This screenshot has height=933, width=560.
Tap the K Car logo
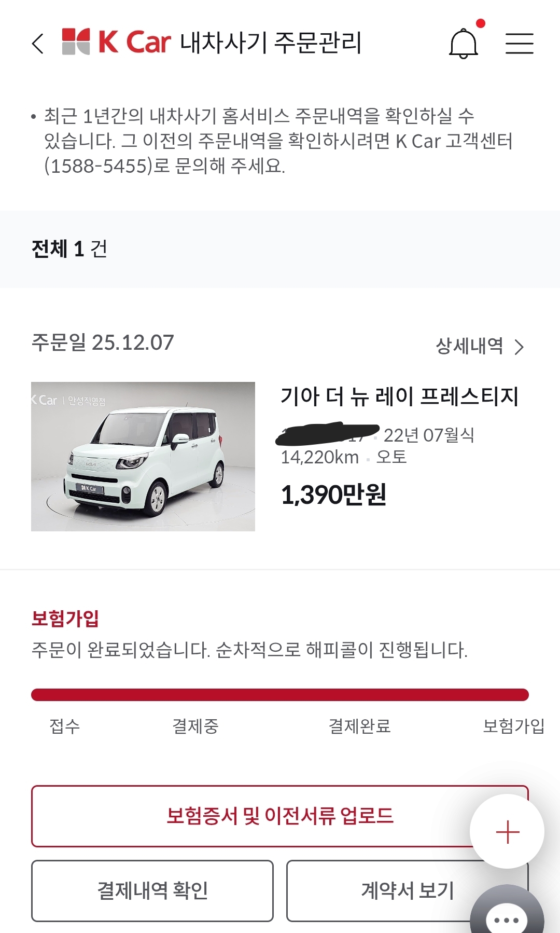point(117,42)
